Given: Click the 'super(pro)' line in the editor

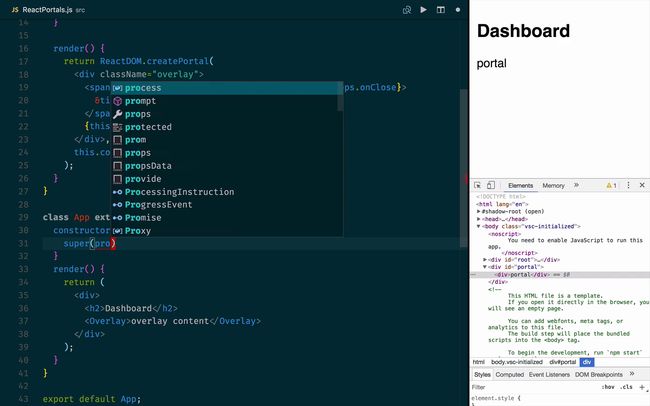Looking at the screenshot, I should tap(90, 243).
